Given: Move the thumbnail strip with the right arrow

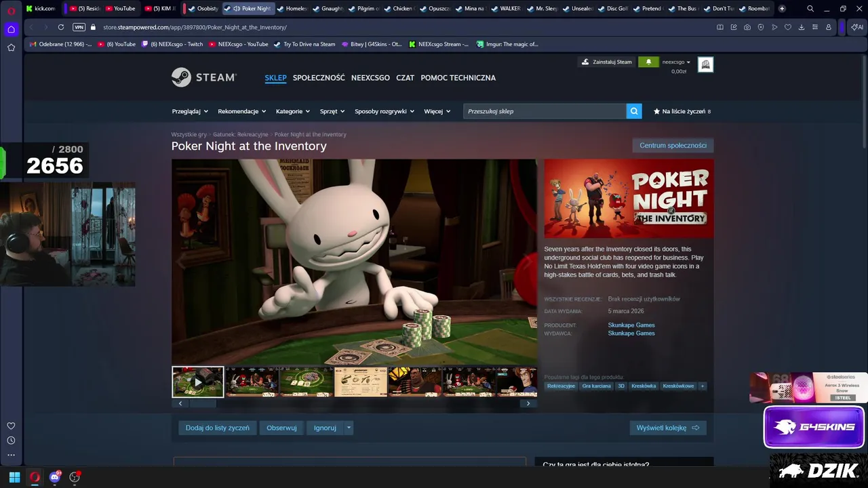Looking at the screenshot, I should pos(528,403).
